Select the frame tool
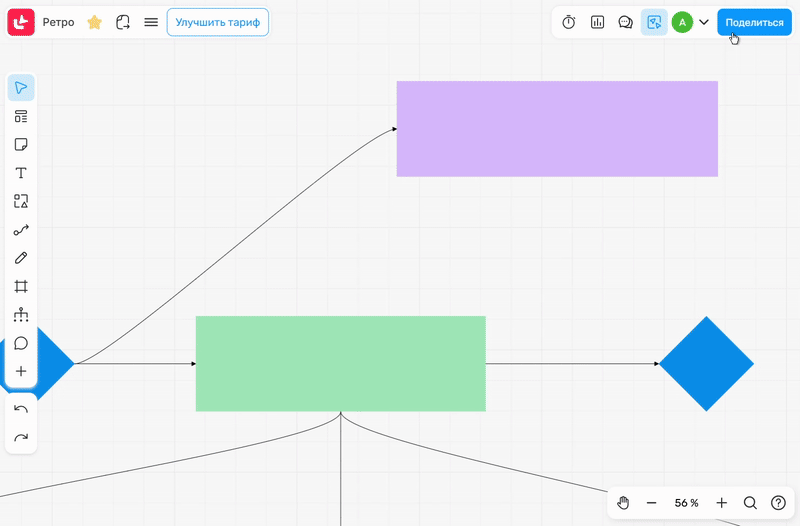This screenshot has height=526, width=800. click(21, 286)
